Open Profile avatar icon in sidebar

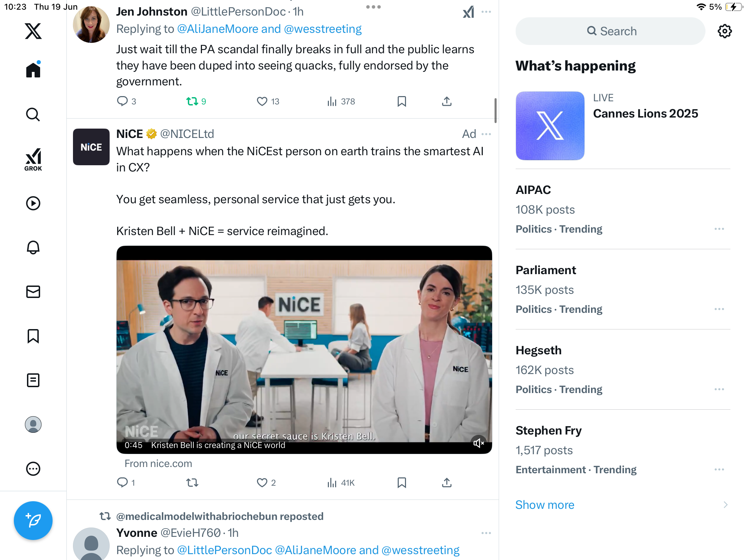tap(33, 424)
